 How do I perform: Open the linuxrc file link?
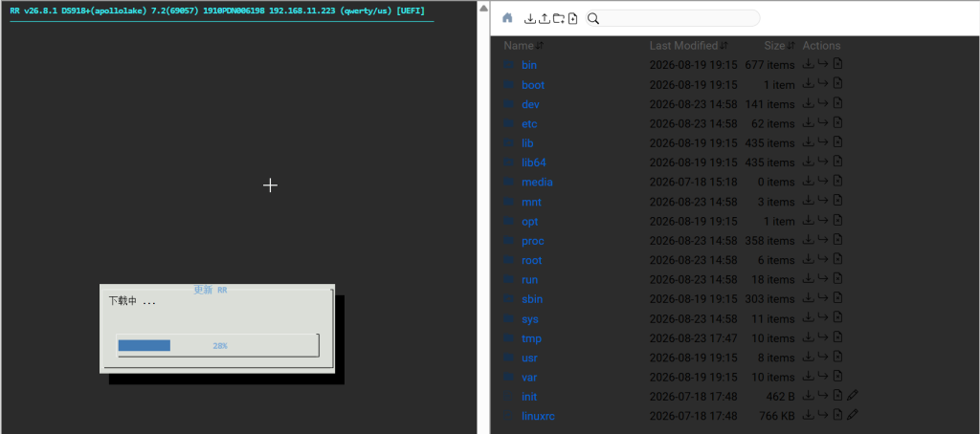coord(538,416)
